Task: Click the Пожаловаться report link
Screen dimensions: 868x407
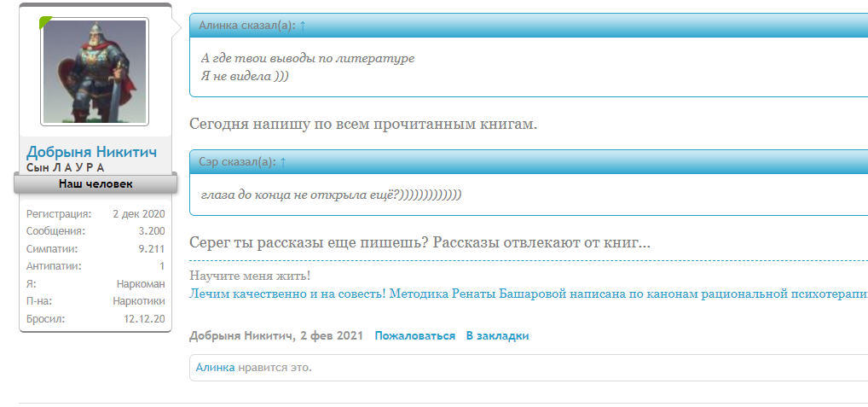Action: [x=414, y=335]
